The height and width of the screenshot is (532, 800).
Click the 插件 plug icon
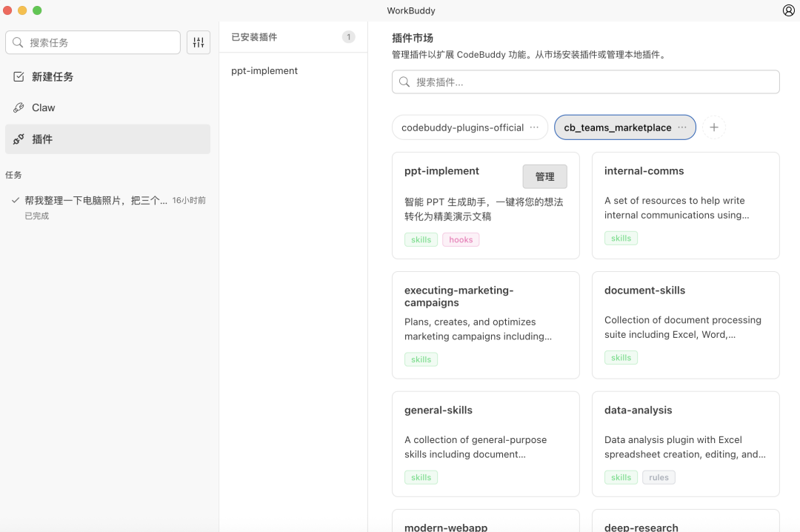tap(19, 139)
